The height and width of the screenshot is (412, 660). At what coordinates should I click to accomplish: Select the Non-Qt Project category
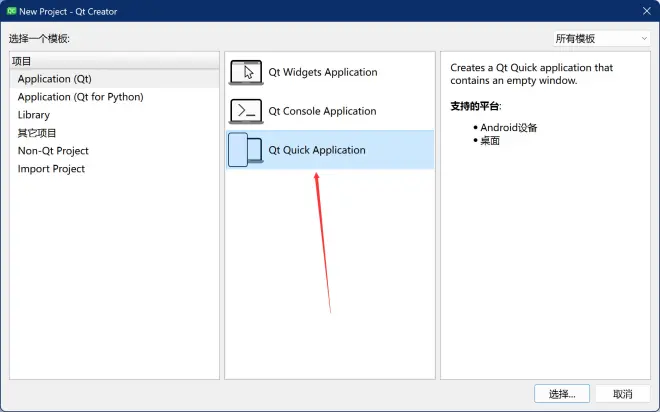pos(114,151)
